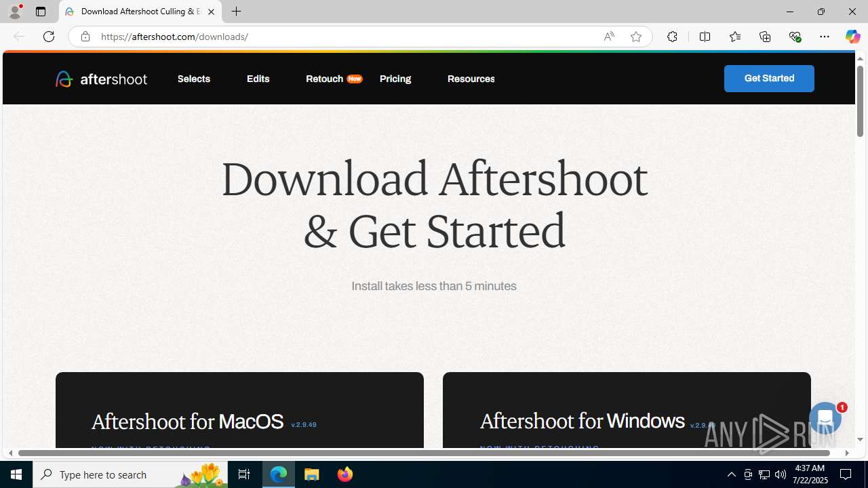This screenshot has height=488, width=868.
Task: Open File Explorer from taskbar
Action: (x=312, y=474)
